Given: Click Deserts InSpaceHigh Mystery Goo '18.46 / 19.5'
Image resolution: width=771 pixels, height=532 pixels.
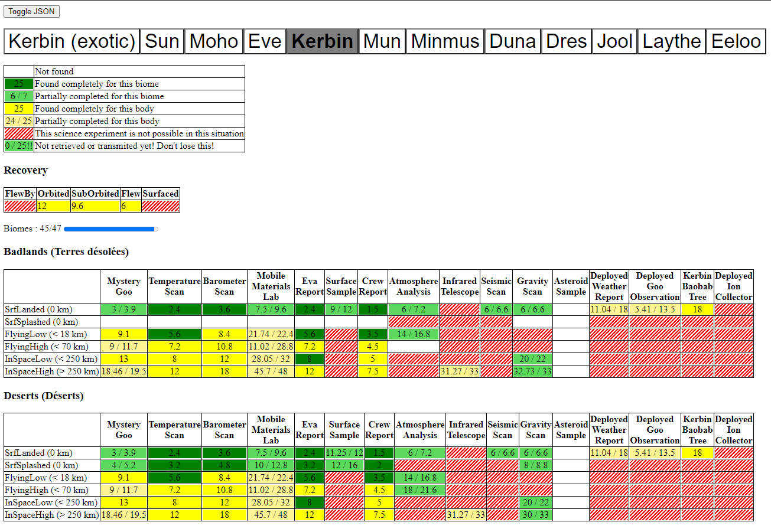Looking at the screenshot, I should click(x=123, y=515).
